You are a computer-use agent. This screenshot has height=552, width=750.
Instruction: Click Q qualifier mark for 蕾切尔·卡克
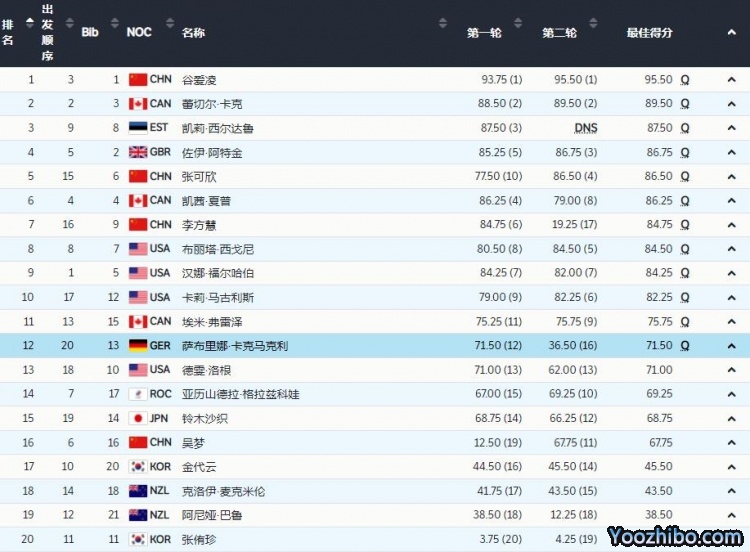click(685, 104)
